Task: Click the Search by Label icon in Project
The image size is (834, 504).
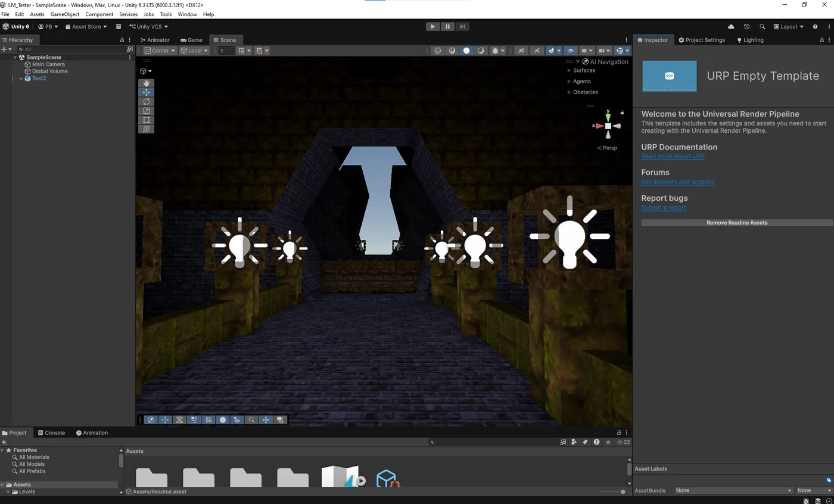Action: pos(585,442)
